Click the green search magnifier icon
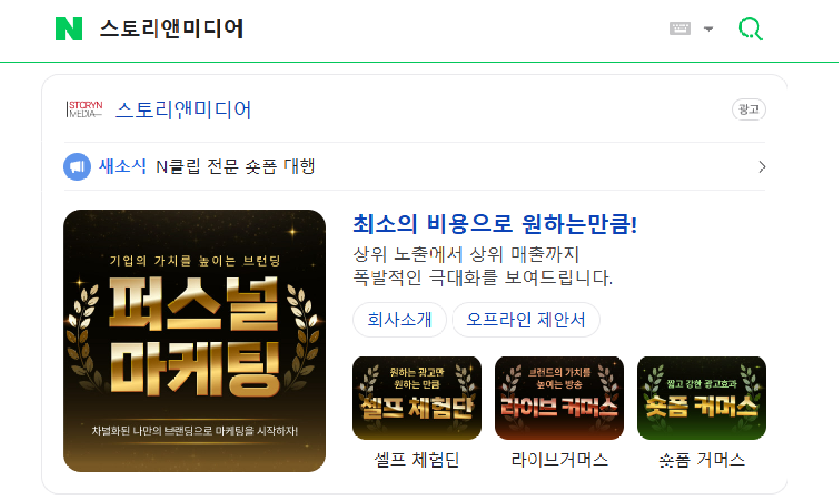The image size is (839, 504). click(750, 29)
